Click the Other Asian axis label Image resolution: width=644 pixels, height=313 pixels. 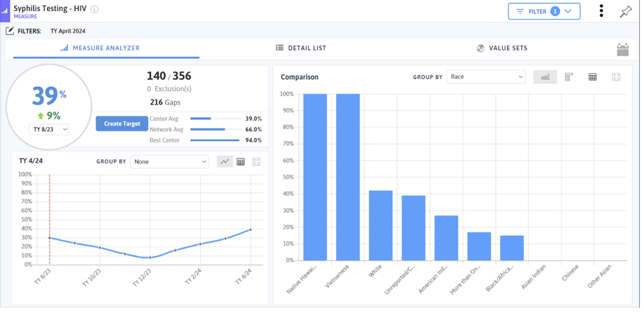pyautogui.click(x=600, y=276)
